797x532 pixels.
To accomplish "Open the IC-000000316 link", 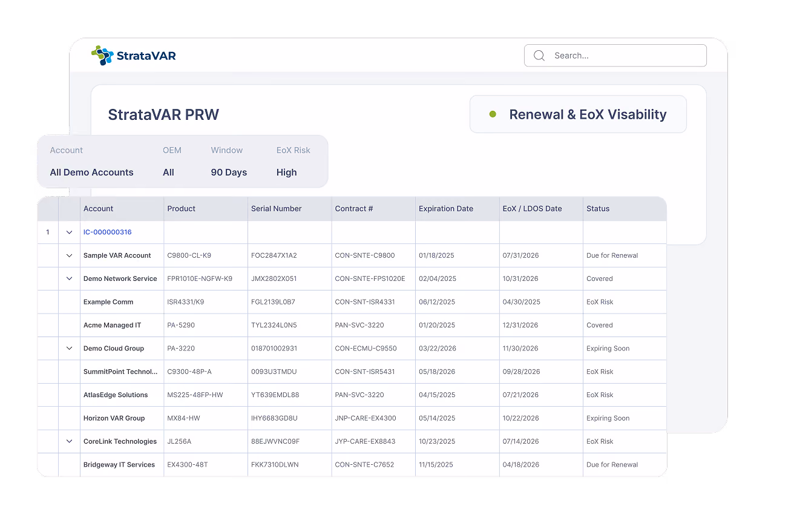I will click(x=107, y=232).
